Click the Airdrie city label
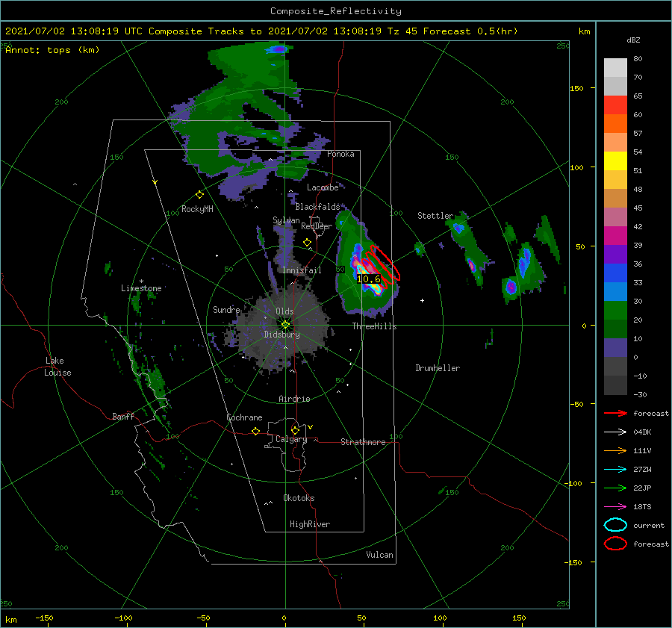672x628 pixels. [294, 399]
